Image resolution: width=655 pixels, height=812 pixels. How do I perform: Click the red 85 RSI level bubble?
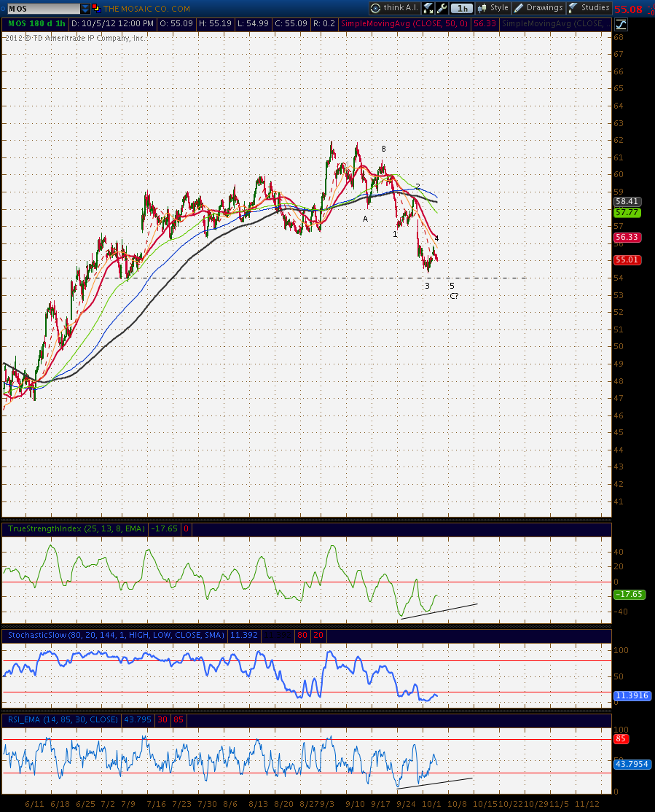(x=621, y=739)
